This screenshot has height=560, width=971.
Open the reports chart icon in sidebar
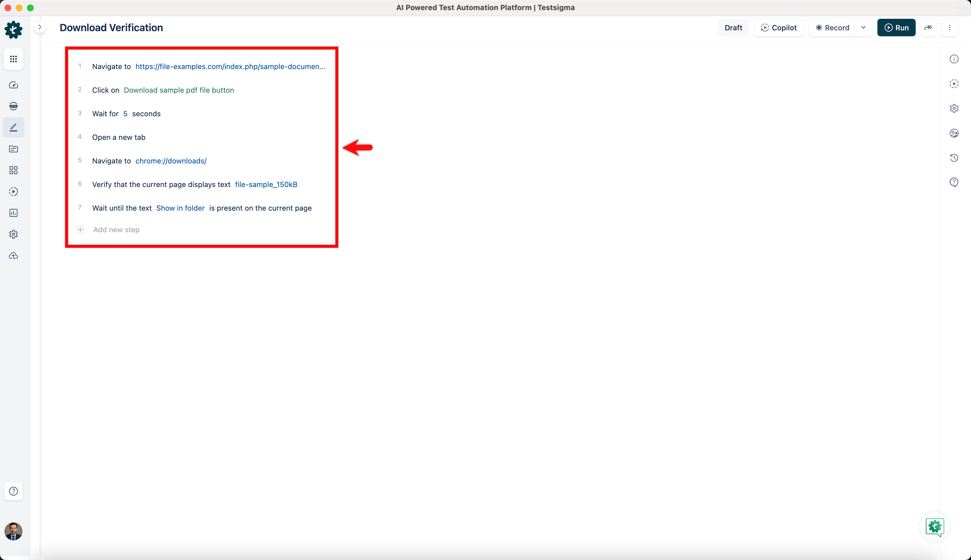coord(13,213)
